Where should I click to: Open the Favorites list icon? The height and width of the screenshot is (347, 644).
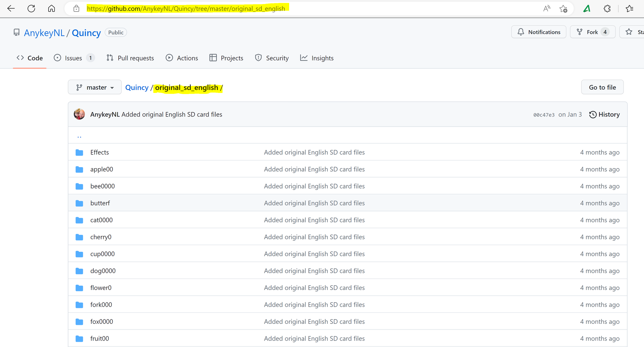[x=630, y=9]
